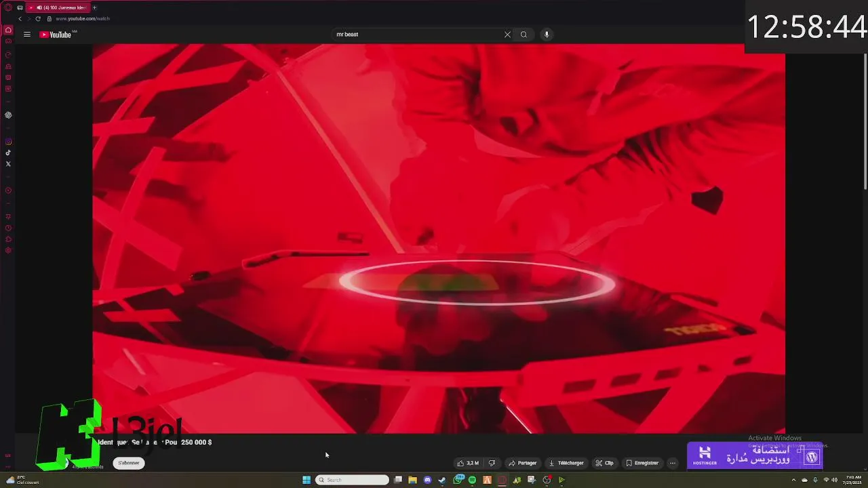The width and height of the screenshot is (868, 488).
Task: Open the sidebar Home icon
Action: coord(8,30)
